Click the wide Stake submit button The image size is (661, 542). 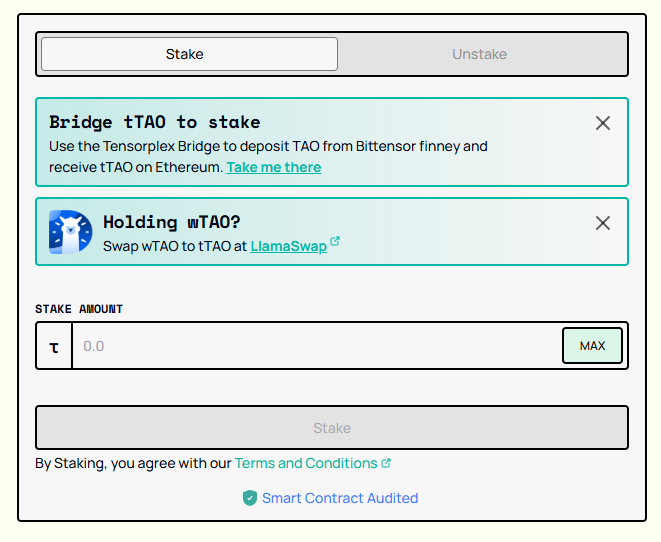pos(331,428)
